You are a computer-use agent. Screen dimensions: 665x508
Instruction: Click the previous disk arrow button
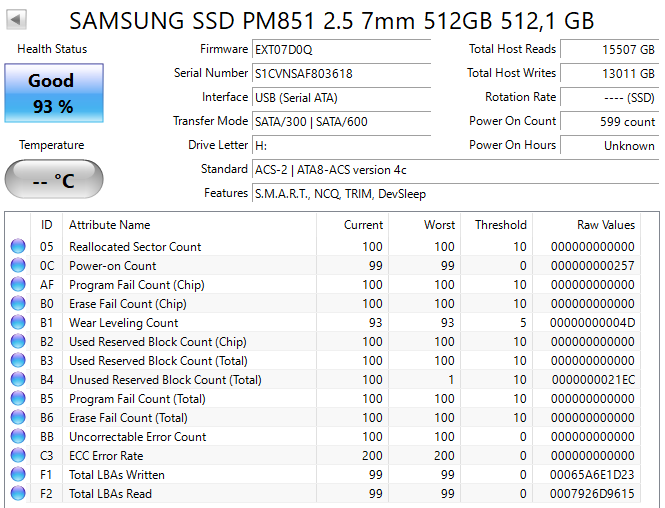pyautogui.click(x=17, y=20)
